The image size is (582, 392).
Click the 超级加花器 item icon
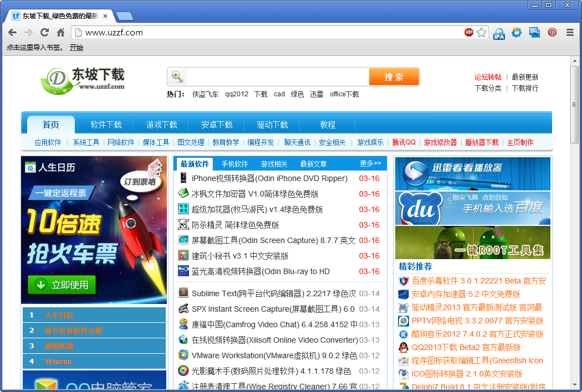[183, 209]
